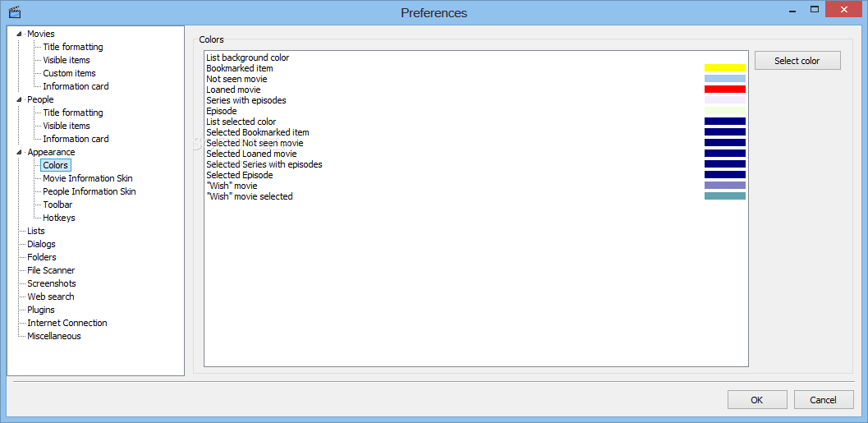Click lavender swatch for Series with episodes
This screenshot has height=423, width=868.
pyautogui.click(x=724, y=100)
